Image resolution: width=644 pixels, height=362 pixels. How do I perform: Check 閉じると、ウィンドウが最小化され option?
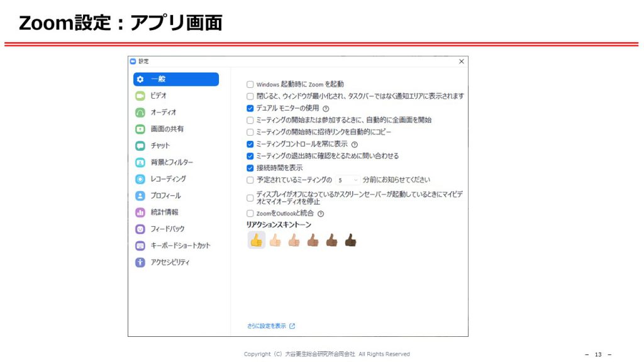coord(250,96)
